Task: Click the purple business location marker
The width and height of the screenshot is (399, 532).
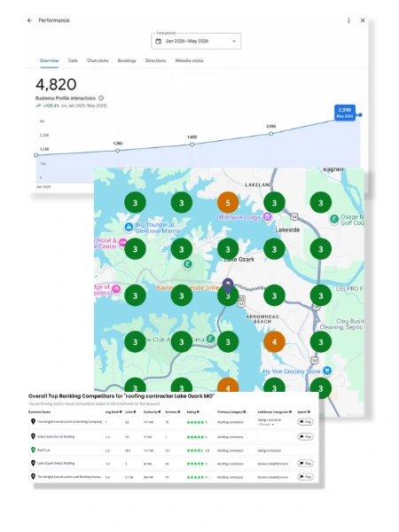Action: [228, 286]
